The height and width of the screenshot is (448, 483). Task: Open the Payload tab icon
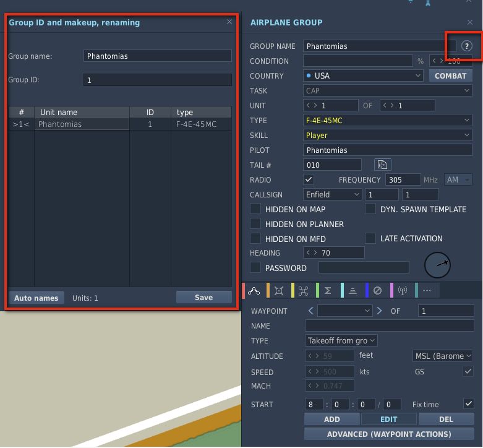(x=279, y=291)
